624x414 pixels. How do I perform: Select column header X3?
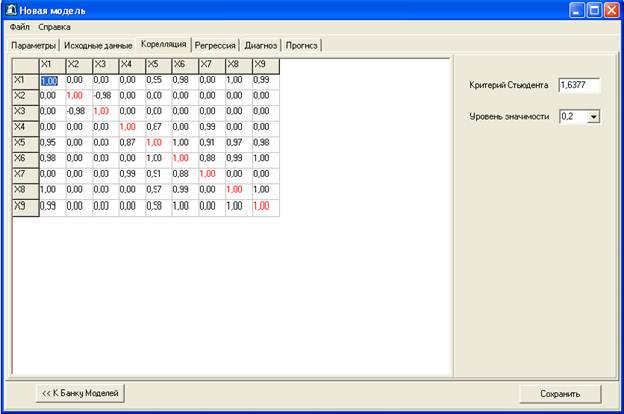pos(106,66)
